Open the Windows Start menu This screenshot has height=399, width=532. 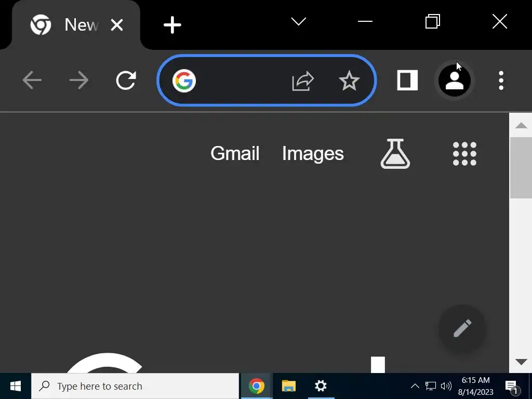pos(15,386)
